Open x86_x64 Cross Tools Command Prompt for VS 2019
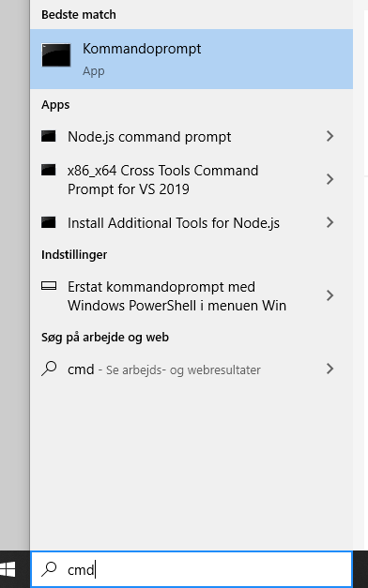 (192, 179)
